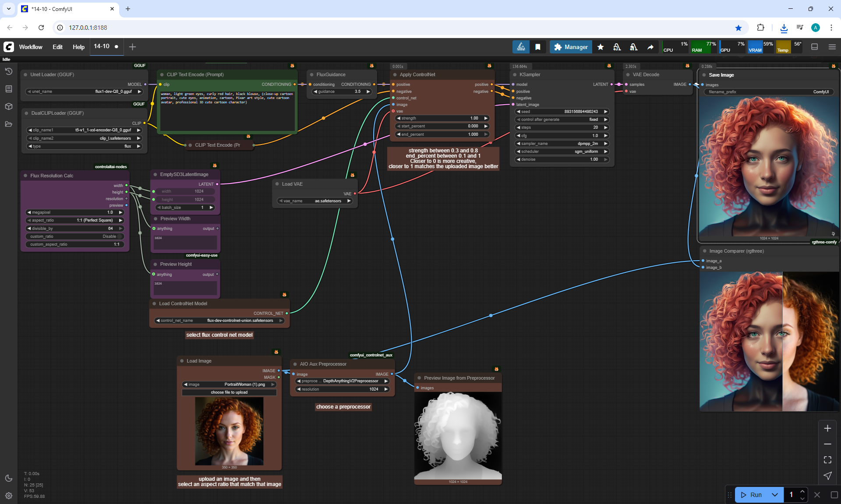
Task: Open the Workflow menu
Action: [31, 47]
